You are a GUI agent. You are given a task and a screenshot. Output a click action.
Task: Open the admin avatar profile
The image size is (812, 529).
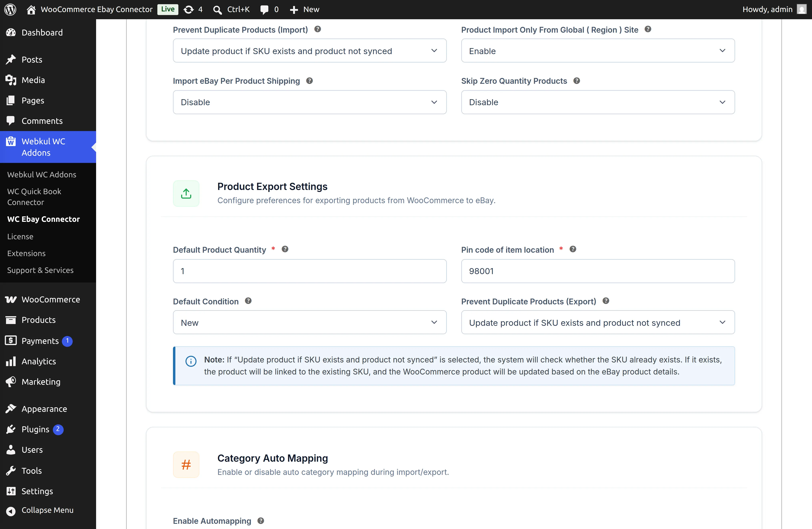point(802,9)
